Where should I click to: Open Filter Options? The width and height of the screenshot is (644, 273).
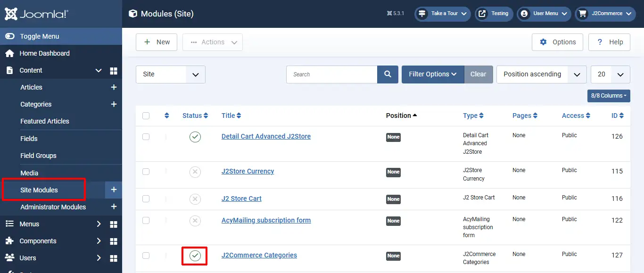click(x=433, y=74)
